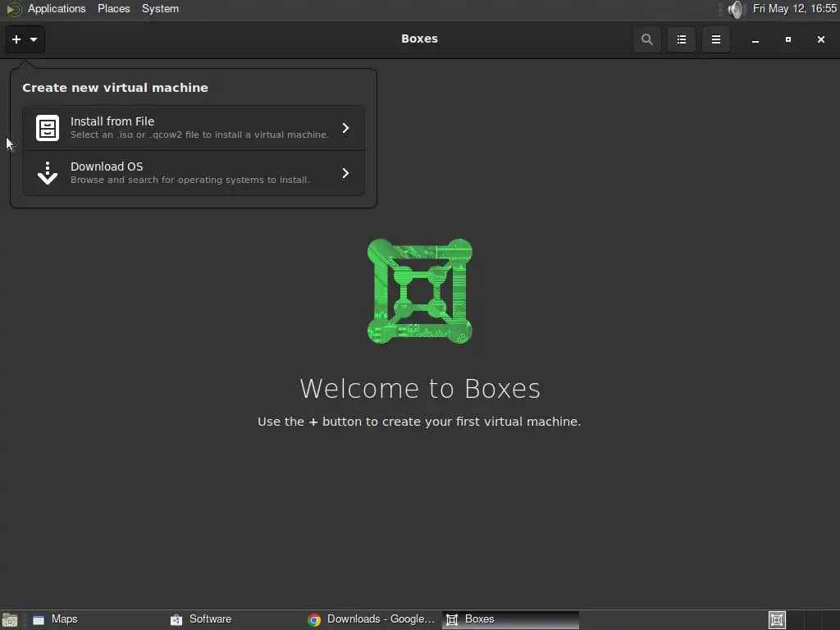The height and width of the screenshot is (630, 840).
Task: Click the file cabinet icon
Action: pyautogui.click(x=48, y=128)
